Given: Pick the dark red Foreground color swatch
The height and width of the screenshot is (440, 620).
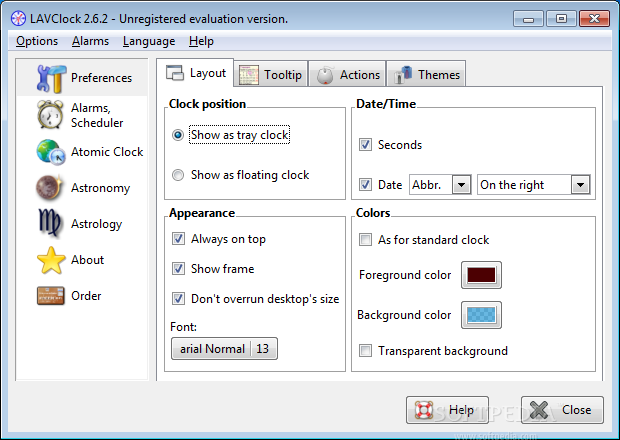Looking at the screenshot, I should 481,275.
